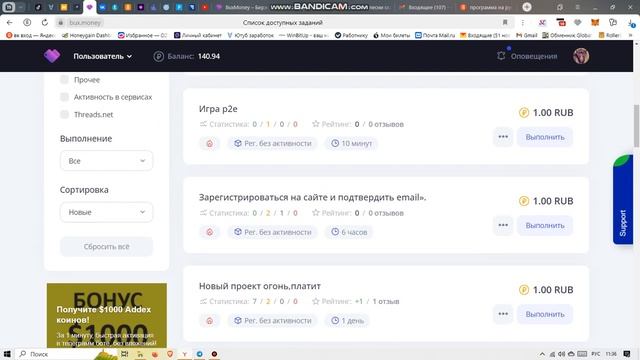Open Task View icon on taskbar
The height and width of the screenshot is (360, 640).
tap(124, 354)
